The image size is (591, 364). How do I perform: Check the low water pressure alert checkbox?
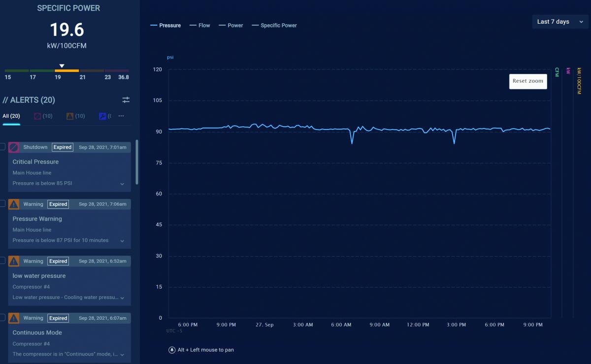coord(2,260)
